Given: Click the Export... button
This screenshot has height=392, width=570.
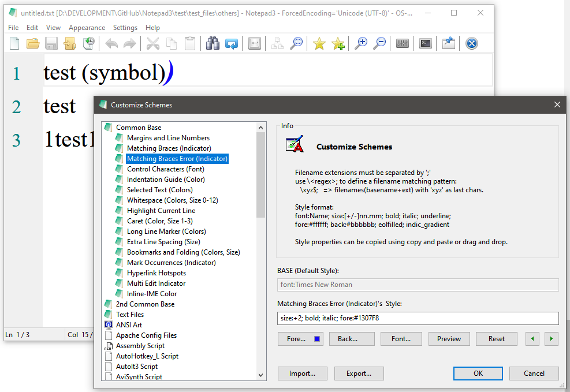Looking at the screenshot, I should click(x=359, y=374).
